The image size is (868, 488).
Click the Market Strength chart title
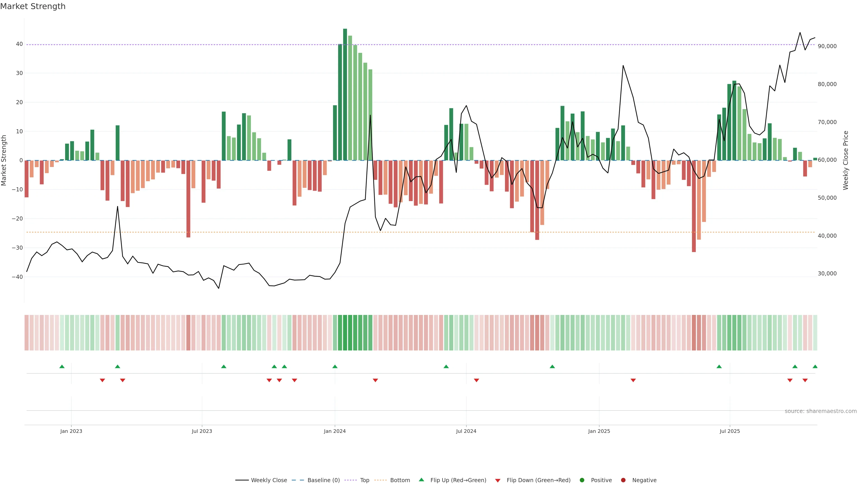click(x=33, y=6)
